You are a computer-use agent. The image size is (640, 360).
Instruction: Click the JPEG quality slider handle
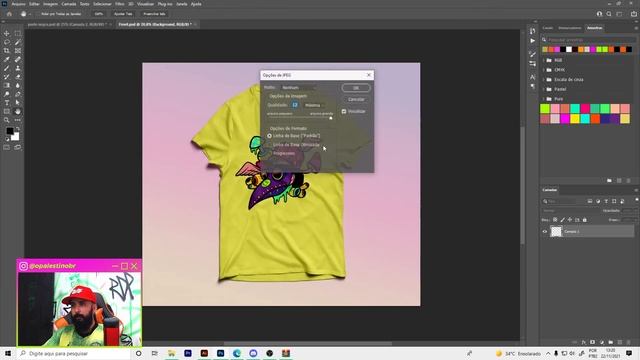331,118
